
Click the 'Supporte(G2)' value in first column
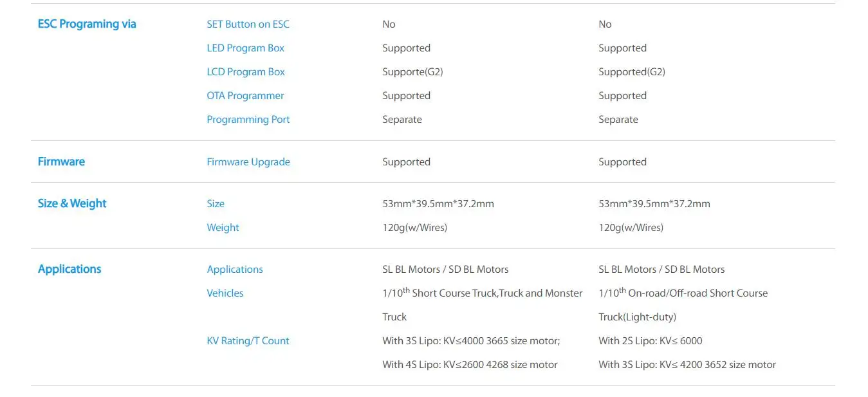pyautogui.click(x=412, y=72)
